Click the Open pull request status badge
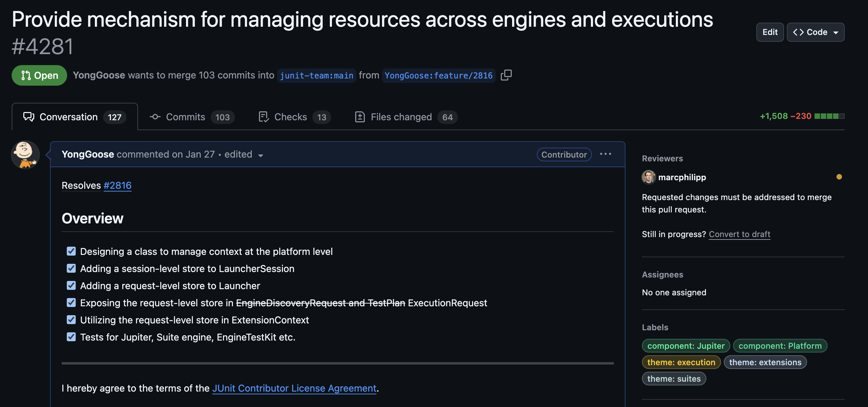 (39, 75)
